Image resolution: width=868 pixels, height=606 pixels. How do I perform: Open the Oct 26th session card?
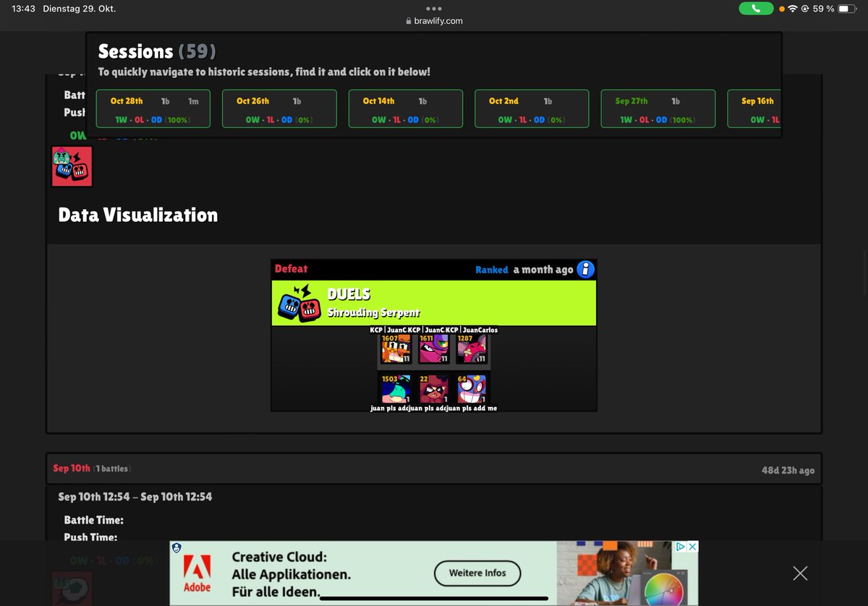pyautogui.click(x=279, y=109)
